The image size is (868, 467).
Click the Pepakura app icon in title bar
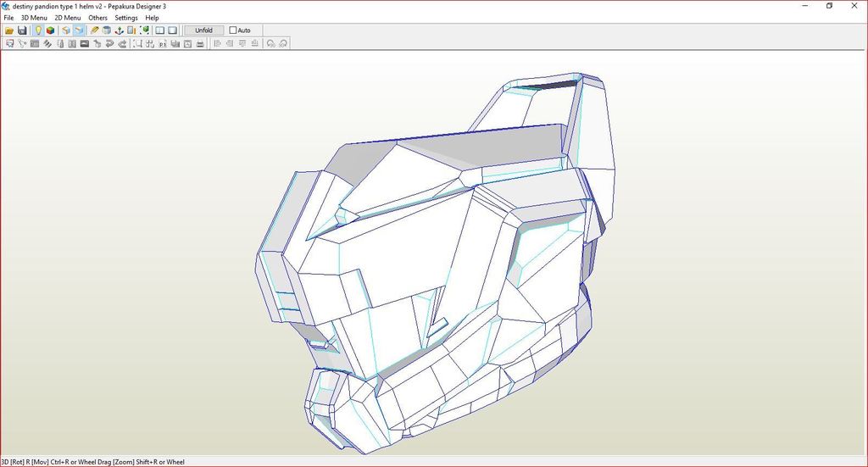[6, 6]
